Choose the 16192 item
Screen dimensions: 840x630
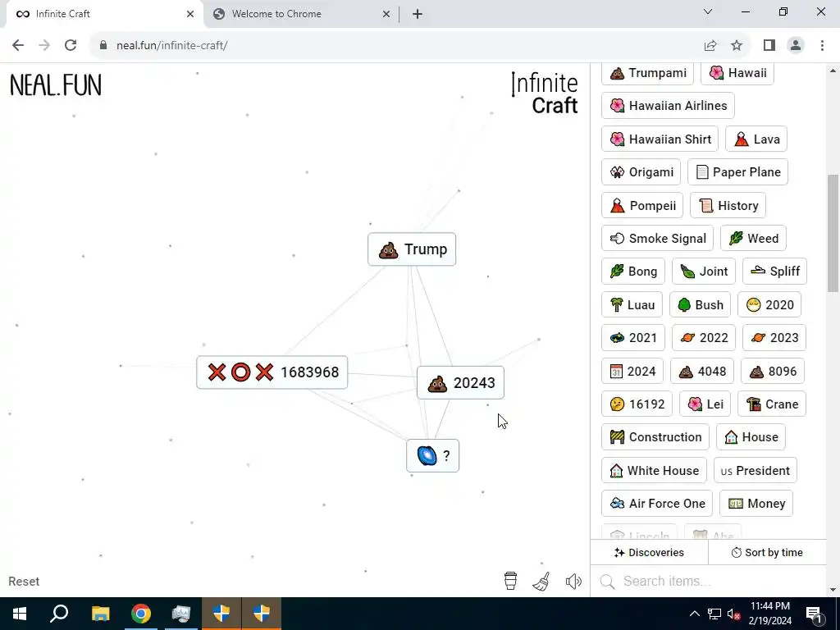click(x=637, y=404)
